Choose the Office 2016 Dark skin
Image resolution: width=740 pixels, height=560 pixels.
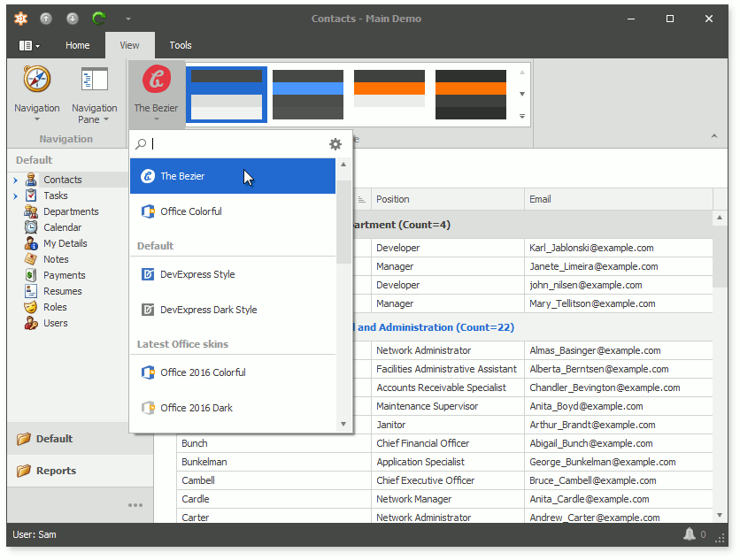point(233,408)
